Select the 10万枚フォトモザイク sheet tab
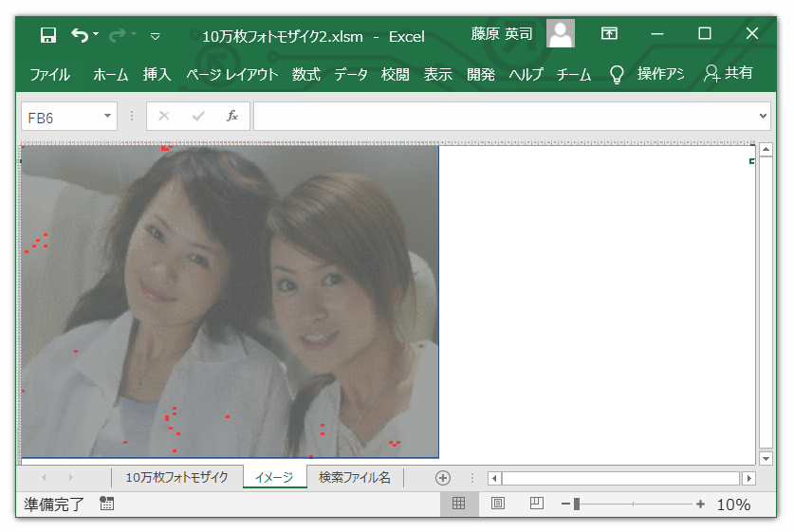794x532 pixels. (x=176, y=477)
